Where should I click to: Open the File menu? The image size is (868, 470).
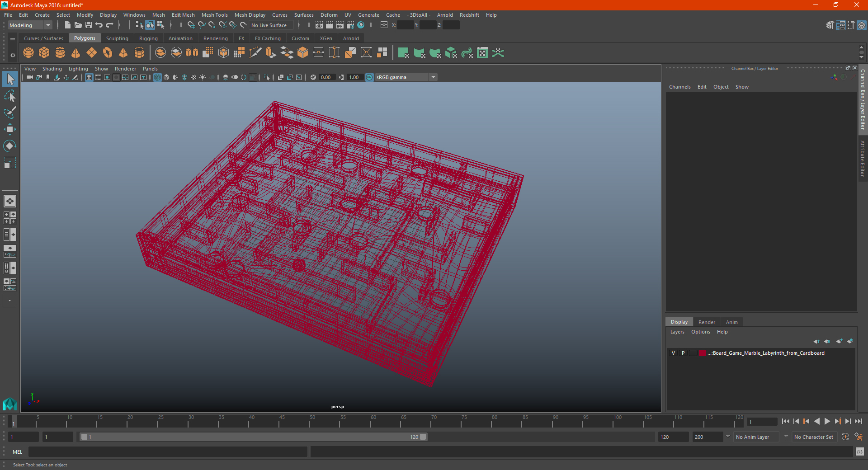8,15
